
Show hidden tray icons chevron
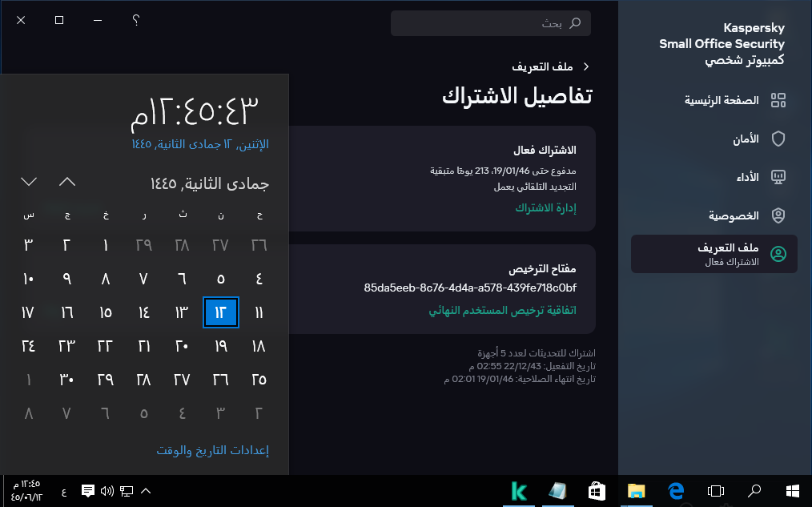point(146,491)
